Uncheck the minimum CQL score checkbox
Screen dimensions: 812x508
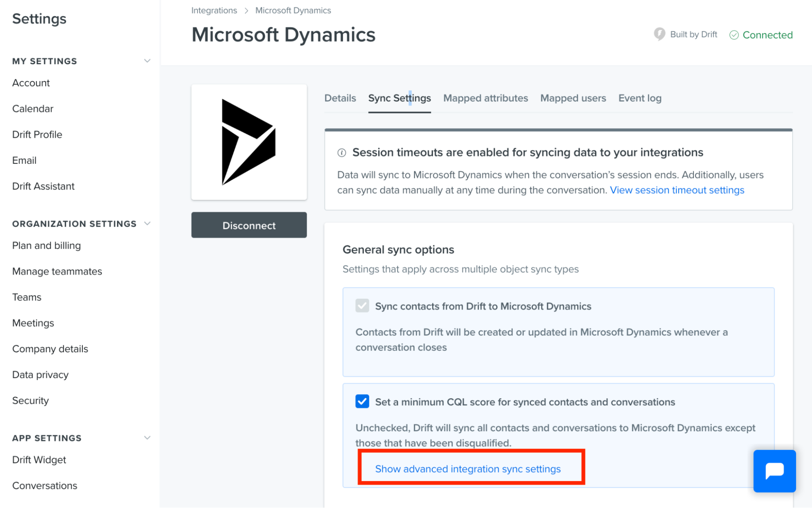[x=362, y=402]
